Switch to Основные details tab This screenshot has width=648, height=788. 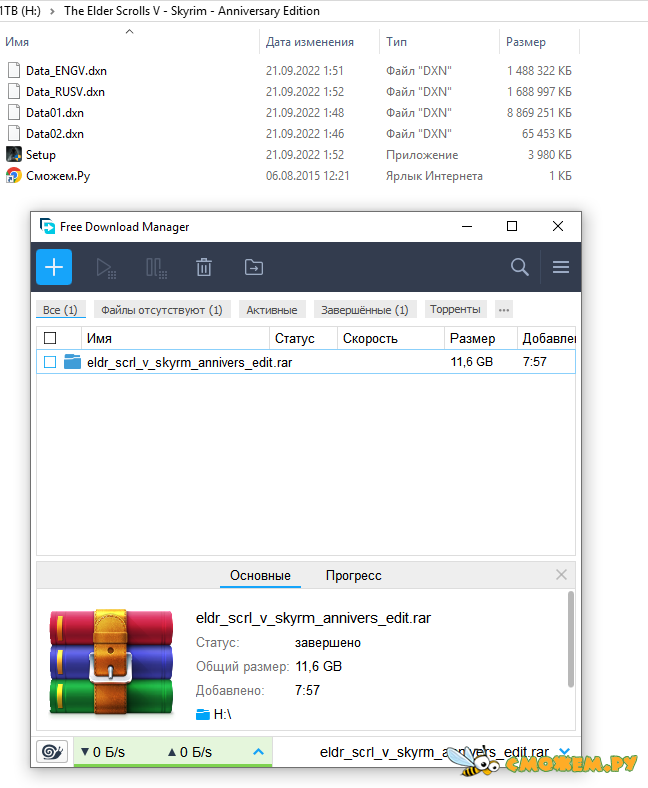[260, 575]
